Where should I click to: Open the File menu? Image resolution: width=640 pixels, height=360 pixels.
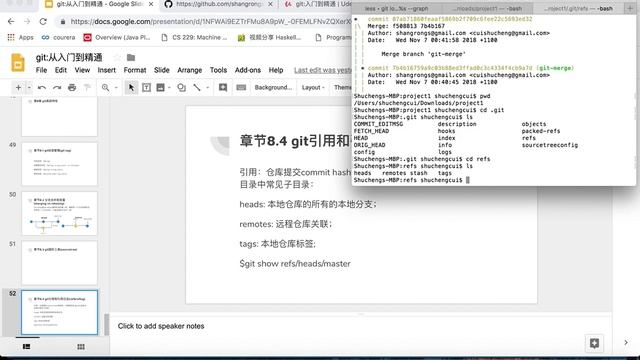tap(41, 70)
